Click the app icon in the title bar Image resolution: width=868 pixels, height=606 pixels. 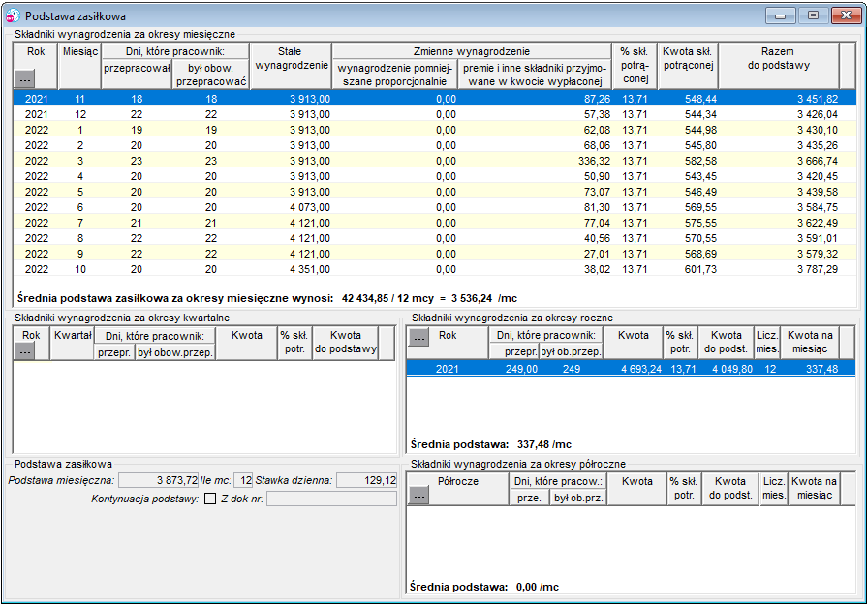[14, 16]
